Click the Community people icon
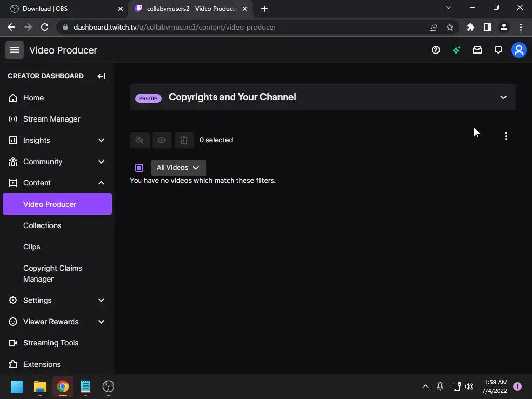Image resolution: width=532 pixels, height=399 pixels. 13,162
